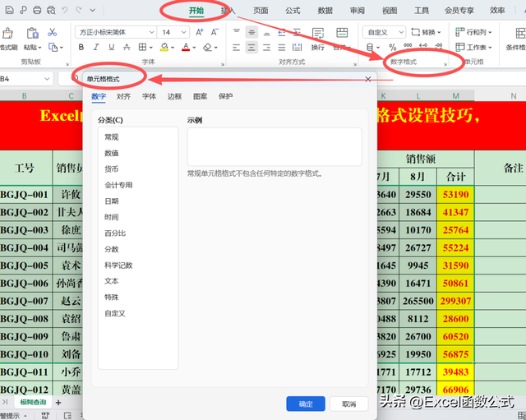The height and width of the screenshot is (420, 526).
Task: Switch to the 对齐 tab in dialog
Action: click(123, 96)
